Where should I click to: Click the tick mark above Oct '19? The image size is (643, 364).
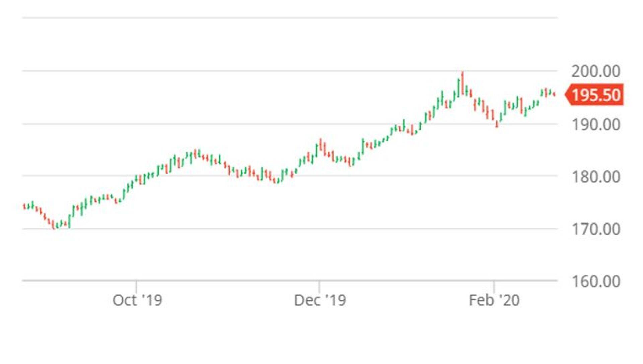136,286
